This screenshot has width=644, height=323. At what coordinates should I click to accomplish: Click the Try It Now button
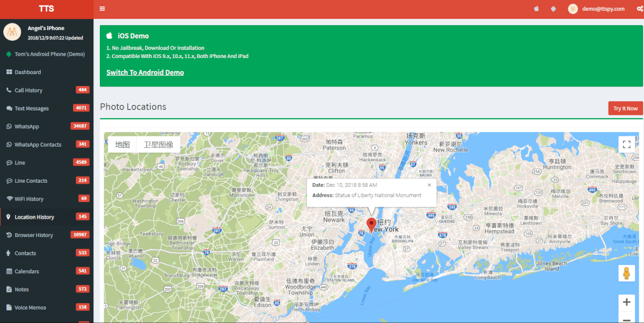(625, 108)
